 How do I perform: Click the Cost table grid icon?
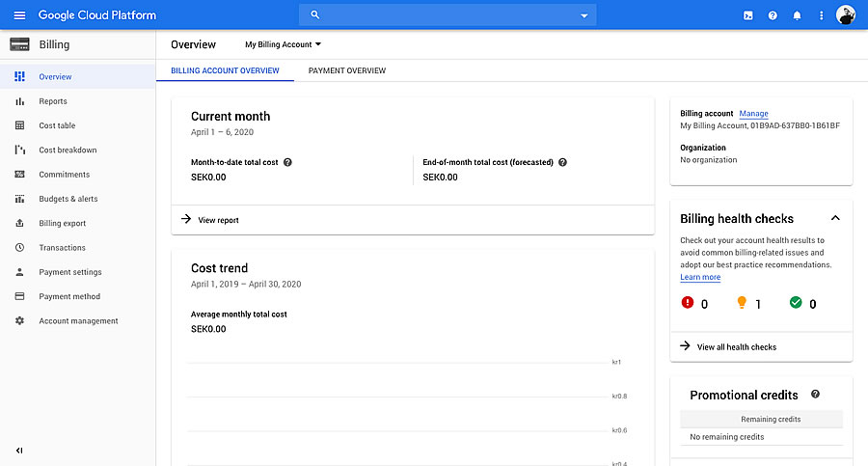pyautogui.click(x=19, y=125)
